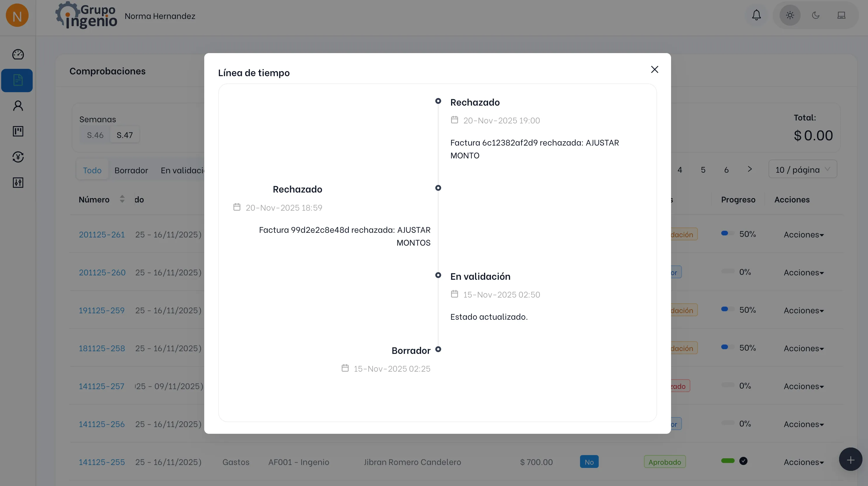This screenshot has height=486, width=868.
Task: Select the documents icon in sidebar
Action: 17,81
